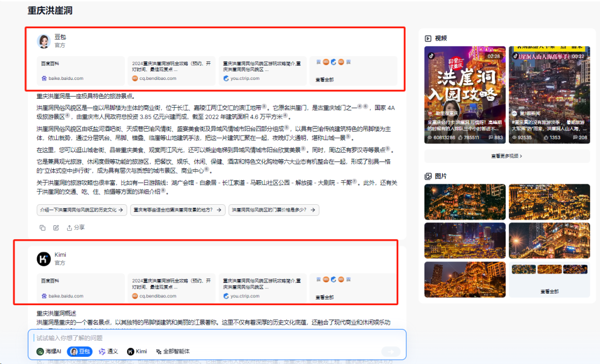The height and width of the screenshot is (364, 600).
Task: Click the view count 60813286 eye icon
Action: 429,138
